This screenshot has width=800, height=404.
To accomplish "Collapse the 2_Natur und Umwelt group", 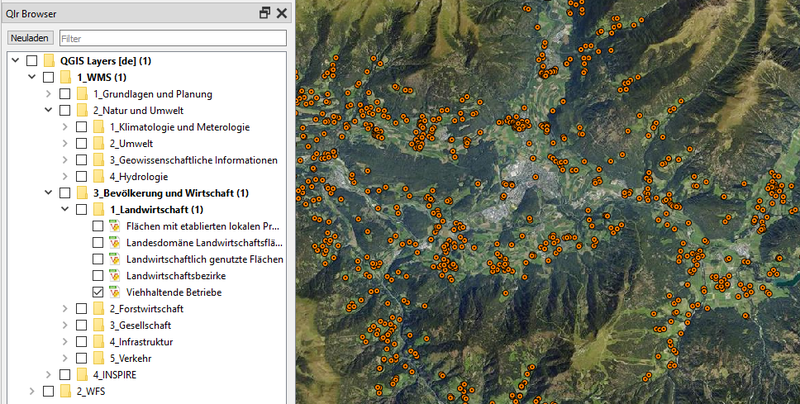I will [48, 111].
